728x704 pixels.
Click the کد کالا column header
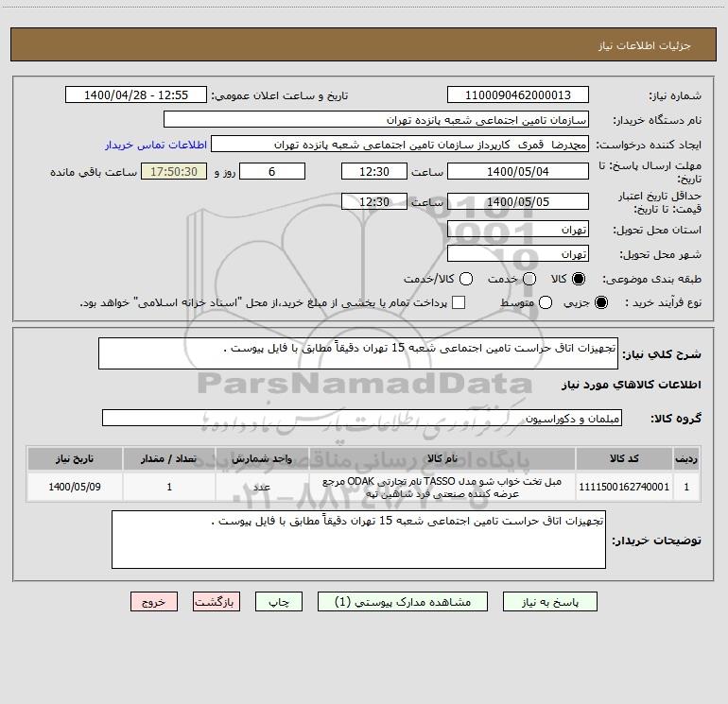[x=624, y=458]
